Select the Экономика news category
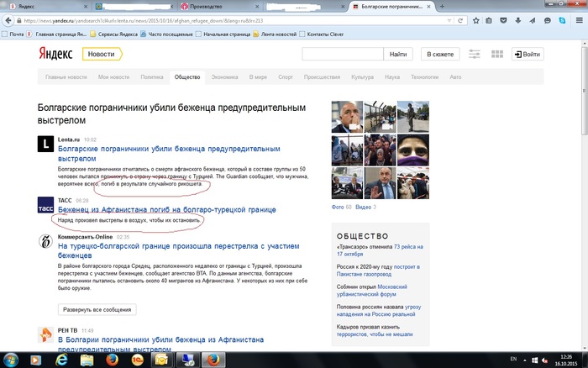Image resolution: width=588 pixels, height=368 pixels. point(224,77)
